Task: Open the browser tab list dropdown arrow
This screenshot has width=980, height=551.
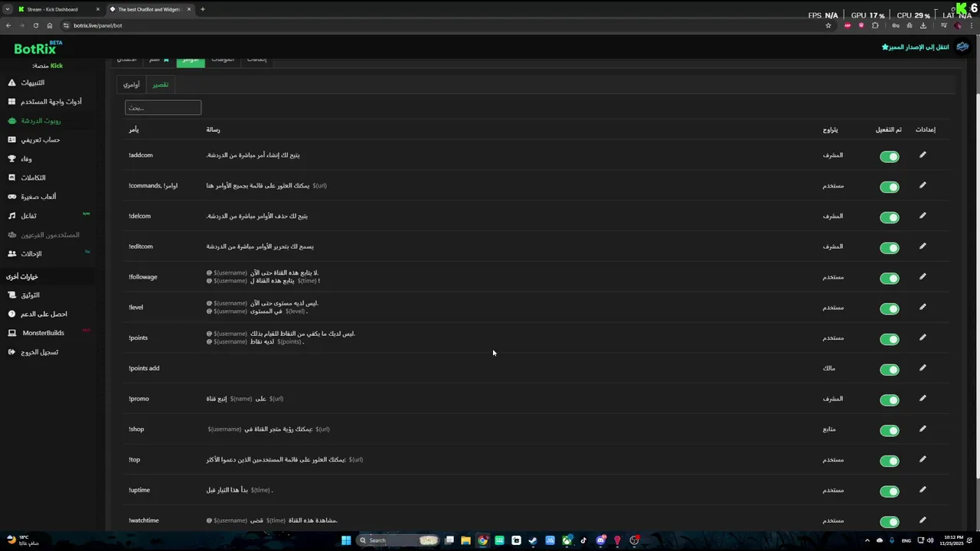Action: click(x=8, y=9)
